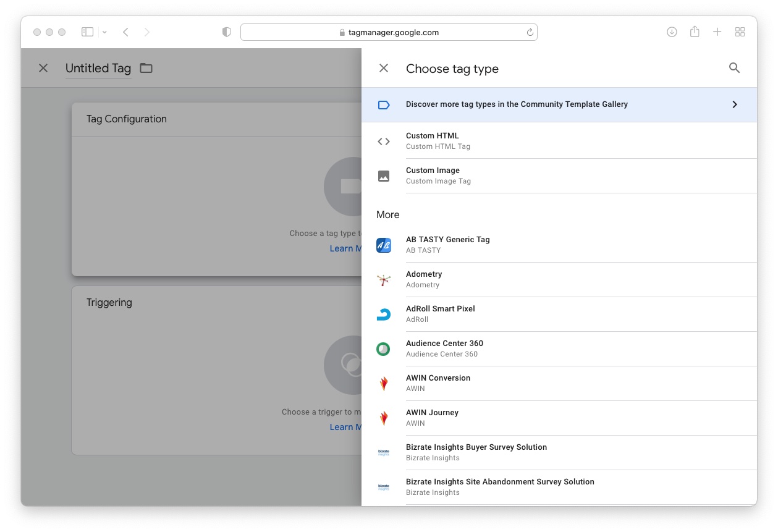Pick the Adometry tag type
This screenshot has height=532, width=778.
pos(559,280)
